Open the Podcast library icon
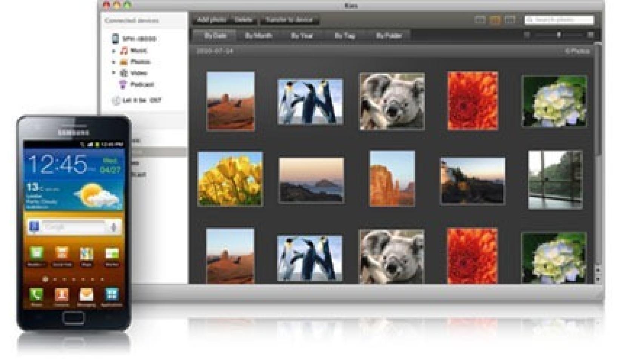Image resolution: width=644 pixels, height=362 pixels. click(123, 84)
